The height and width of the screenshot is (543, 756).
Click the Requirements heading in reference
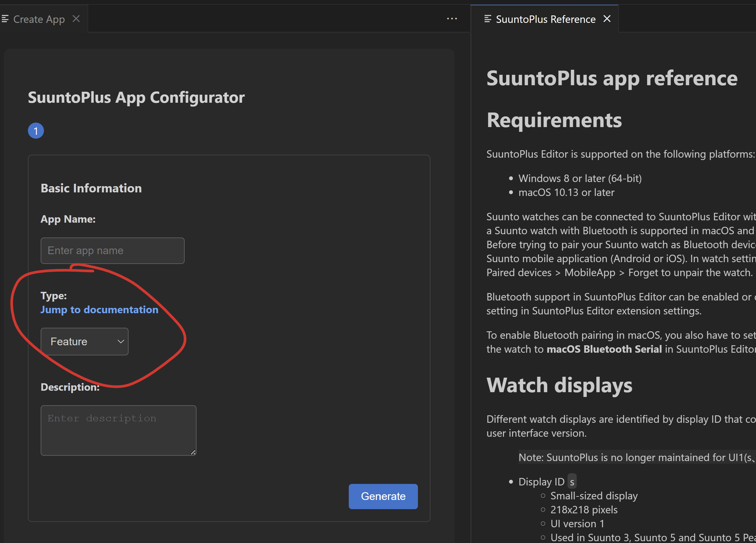coord(554,120)
